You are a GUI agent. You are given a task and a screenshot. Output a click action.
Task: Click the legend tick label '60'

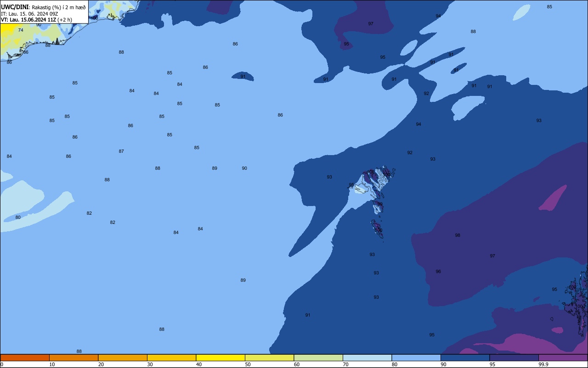coord(297,364)
